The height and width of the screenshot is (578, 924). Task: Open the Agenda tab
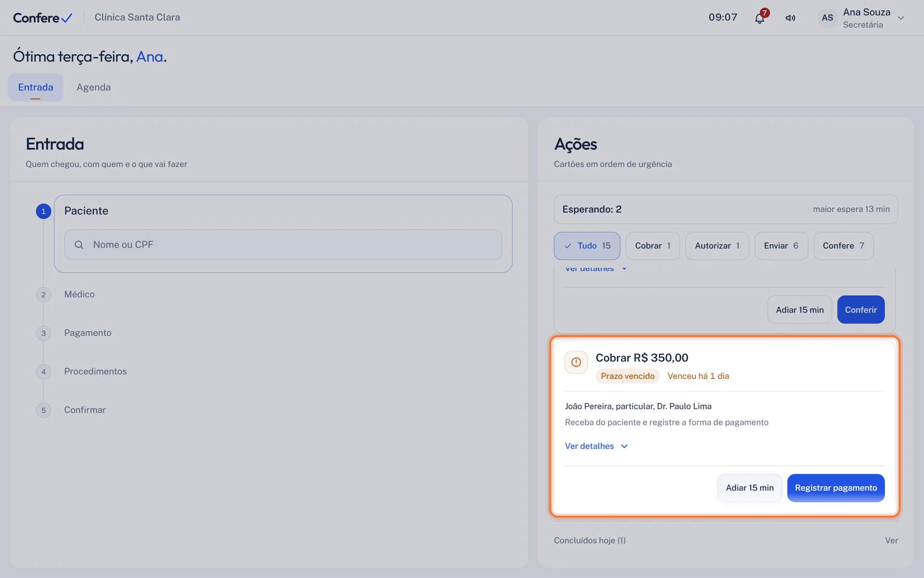coord(93,87)
